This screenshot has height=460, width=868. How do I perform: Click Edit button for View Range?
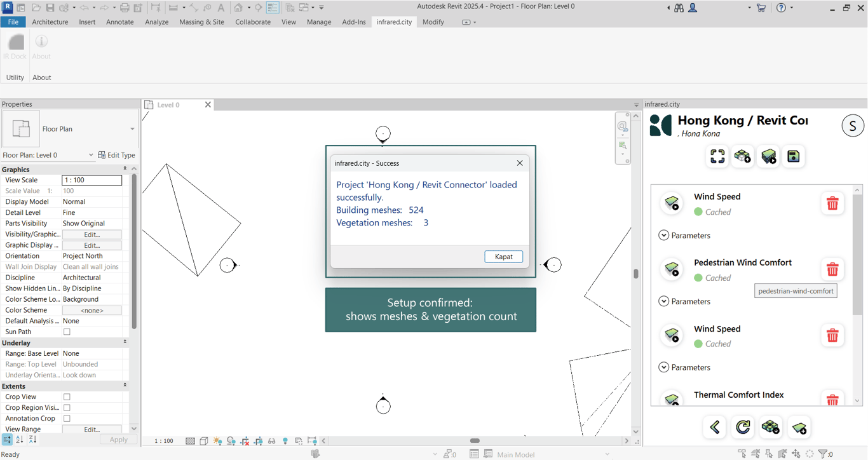coord(92,430)
